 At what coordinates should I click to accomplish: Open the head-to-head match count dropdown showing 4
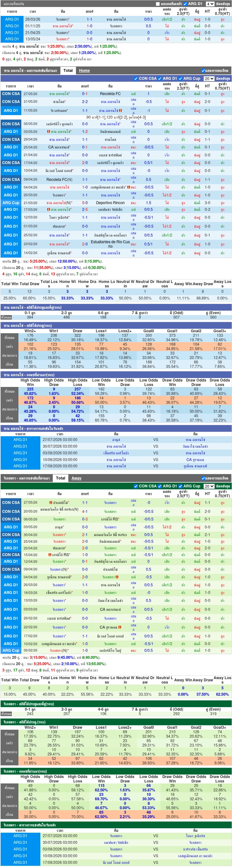coord(210,4)
